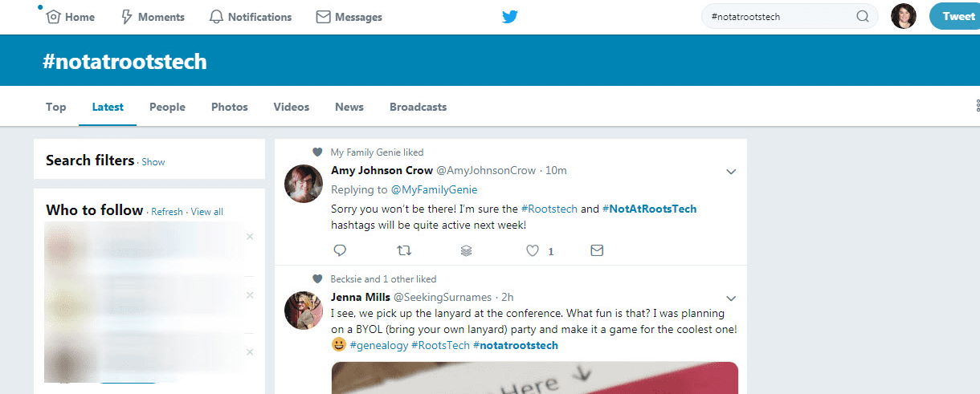Open Amy Johnson Crow's profile name
The width and height of the screenshot is (980, 394).
click(382, 170)
